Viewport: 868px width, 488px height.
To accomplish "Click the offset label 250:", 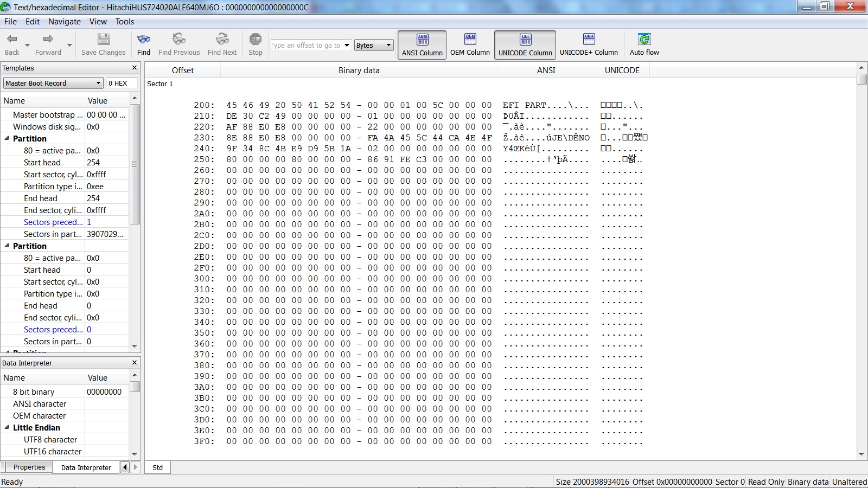I will click(x=204, y=159).
